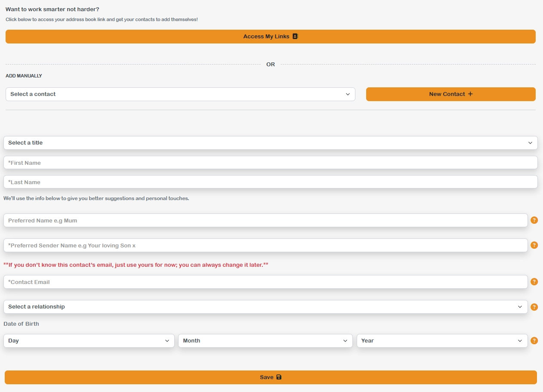Open the Month dropdown
The width and height of the screenshot is (543, 392).
click(265, 341)
